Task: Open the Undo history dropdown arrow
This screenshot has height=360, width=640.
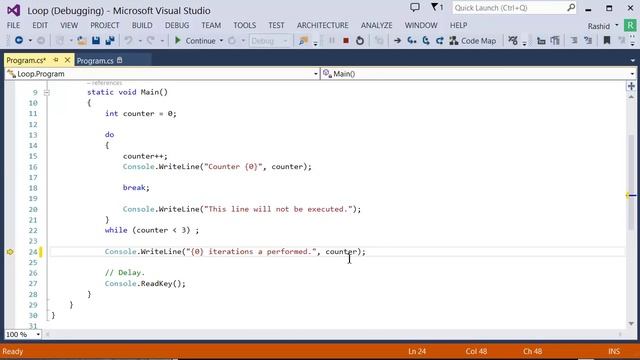Action: point(140,41)
